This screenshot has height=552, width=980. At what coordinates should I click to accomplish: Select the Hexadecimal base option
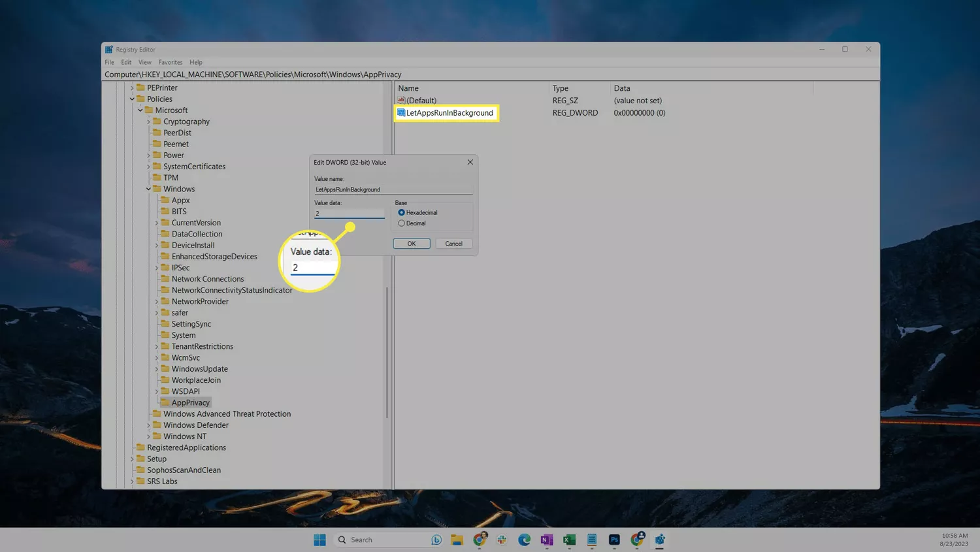tap(401, 212)
